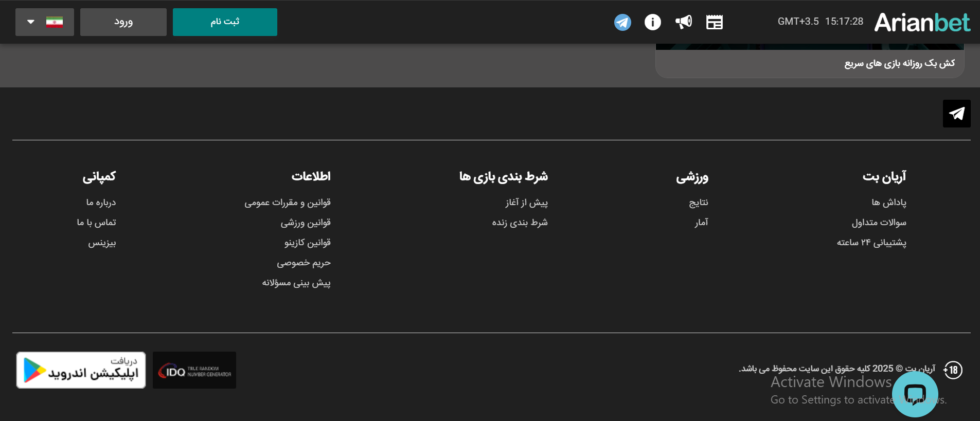Open the قوانین ورزشی link
The width and height of the screenshot is (980, 421).
[x=306, y=223]
